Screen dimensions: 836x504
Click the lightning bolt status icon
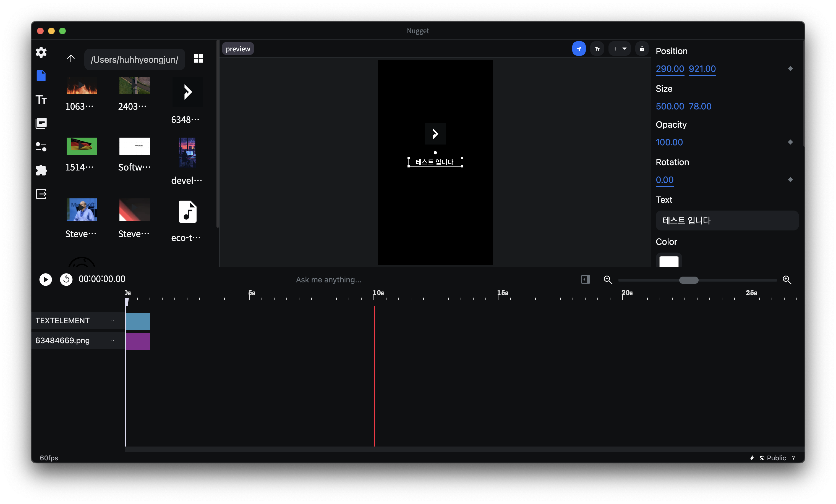[x=752, y=458]
